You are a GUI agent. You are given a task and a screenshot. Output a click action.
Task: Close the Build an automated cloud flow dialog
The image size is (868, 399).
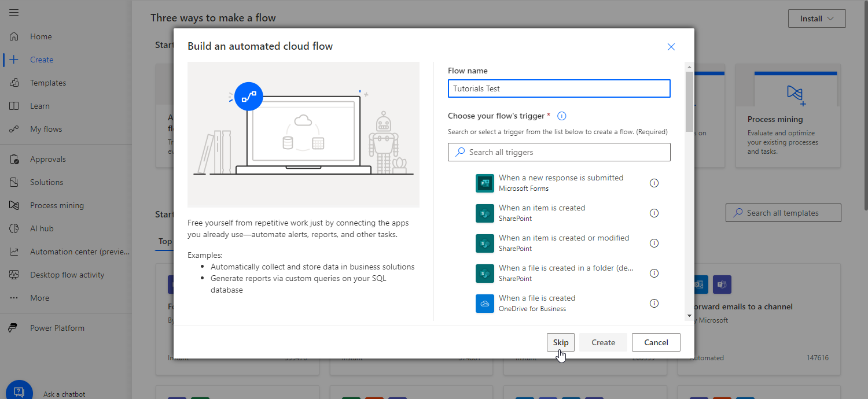tap(671, 47)
